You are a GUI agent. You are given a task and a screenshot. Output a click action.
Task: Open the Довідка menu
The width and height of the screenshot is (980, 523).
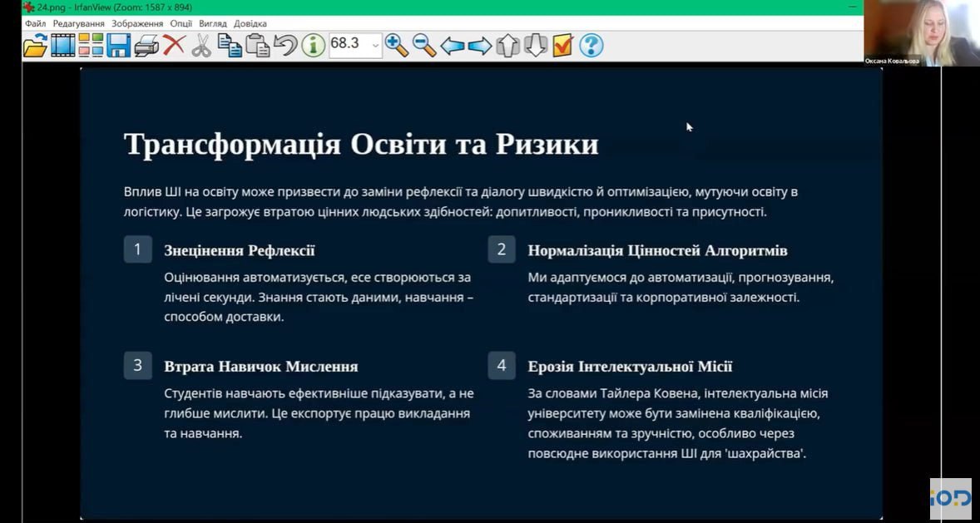click(x=250, y=23)
